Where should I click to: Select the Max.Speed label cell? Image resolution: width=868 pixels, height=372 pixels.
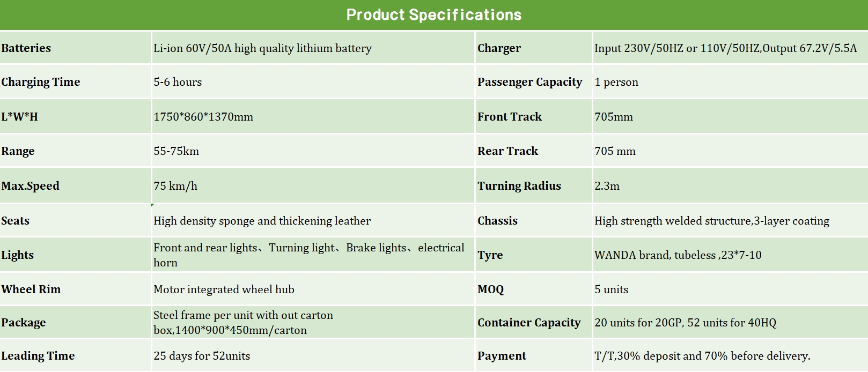click(x=31, y=186)
